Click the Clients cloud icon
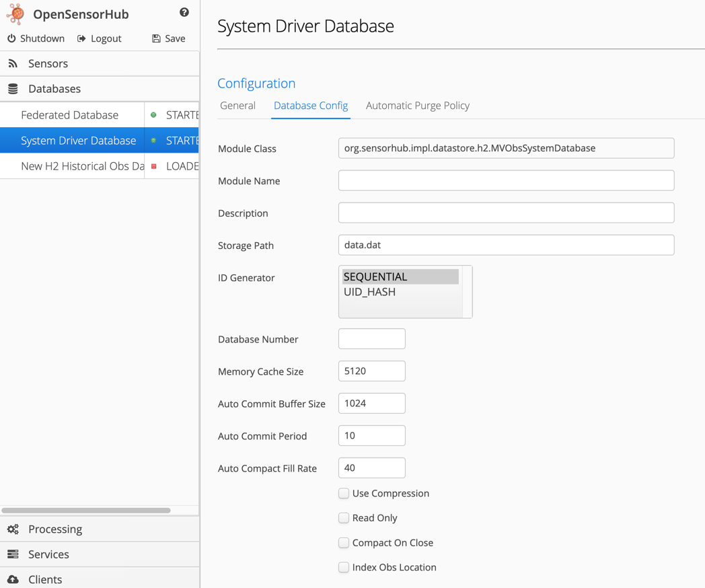The width and height of the screenshot is (705, 588). [13, 579]
